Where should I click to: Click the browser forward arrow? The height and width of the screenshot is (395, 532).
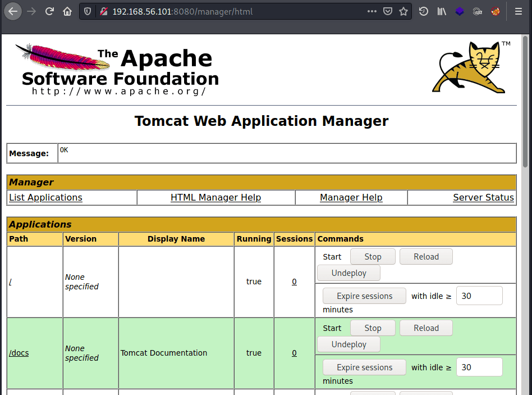click(x=31, y=12)
